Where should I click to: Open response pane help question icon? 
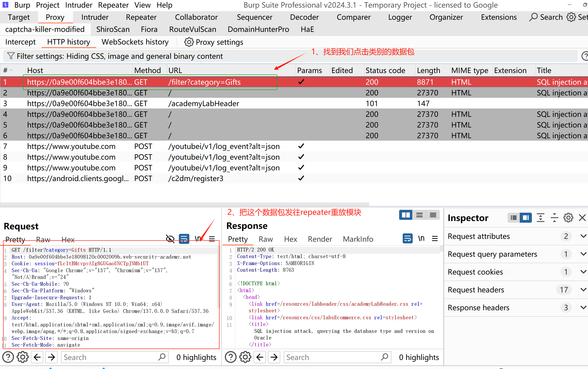[x=230, y=357]
